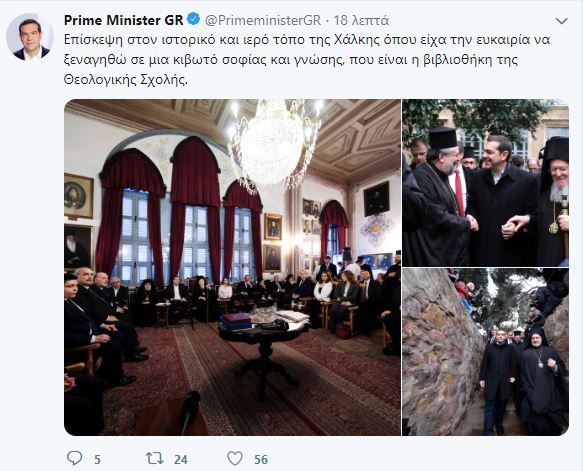The width and height of the screenshot is (583, 471).
Task: Like the tweet with the heart icon
Action: point(235,458)
